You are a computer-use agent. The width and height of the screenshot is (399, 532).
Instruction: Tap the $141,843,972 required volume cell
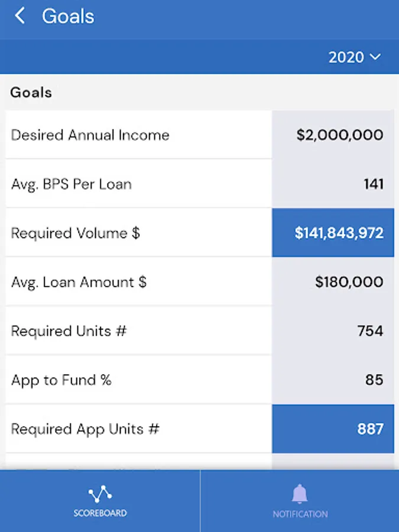click(333, 233)
